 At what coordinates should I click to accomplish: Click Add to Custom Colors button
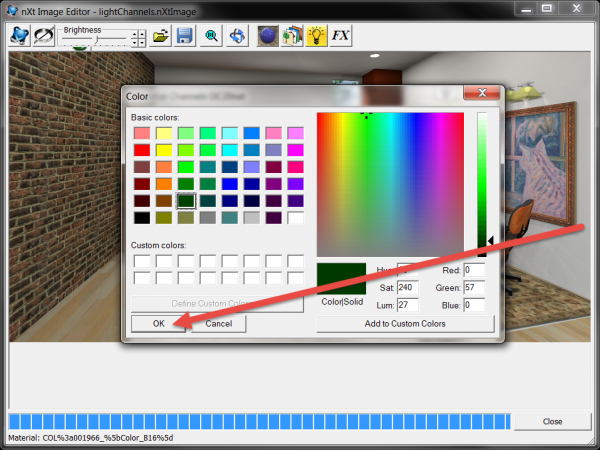coord(405,324)
